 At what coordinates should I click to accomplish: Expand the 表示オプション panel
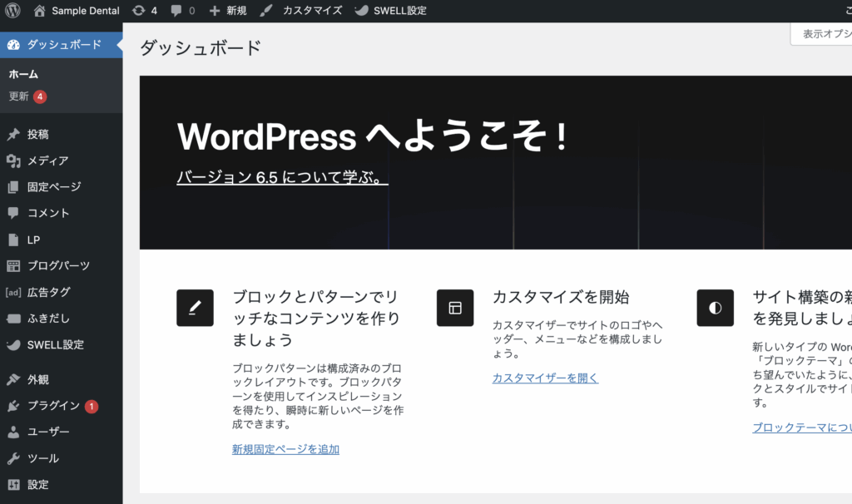click(x=822, y=34)
